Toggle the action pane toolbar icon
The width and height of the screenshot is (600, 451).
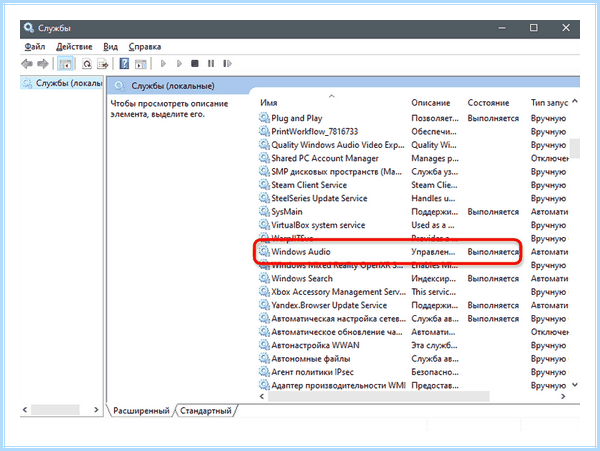click(141, 63)
